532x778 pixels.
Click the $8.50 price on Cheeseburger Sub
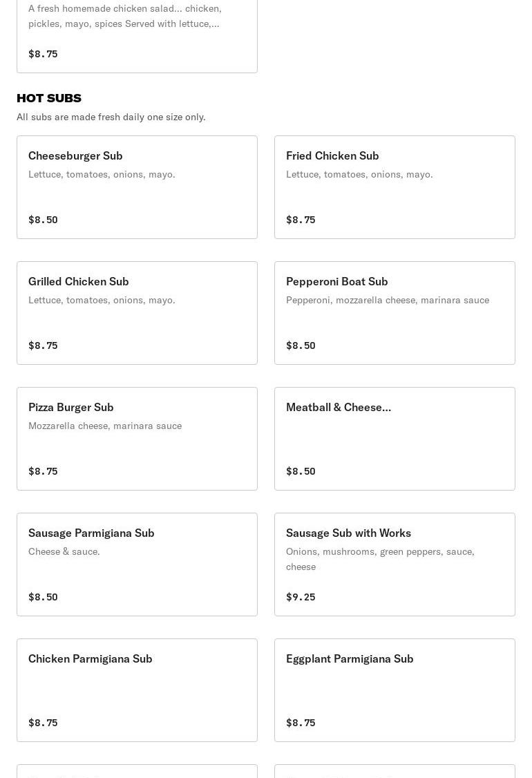coord(43,220)
